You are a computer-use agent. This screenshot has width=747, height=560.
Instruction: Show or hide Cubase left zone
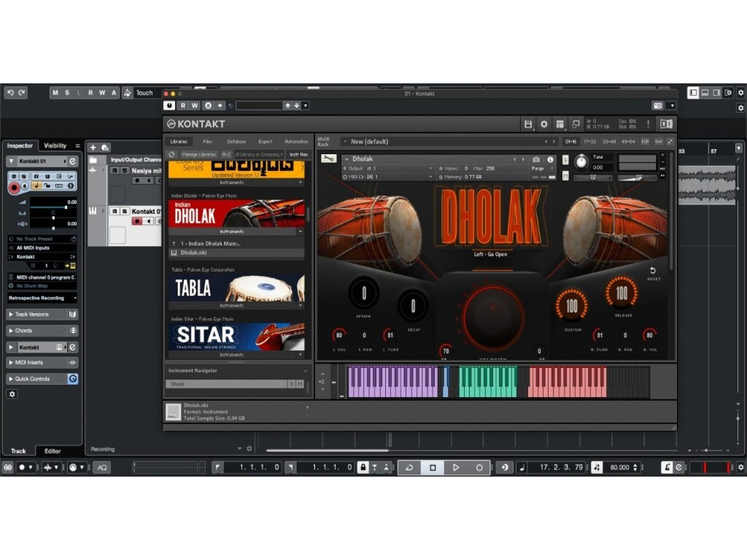point(693,93)
